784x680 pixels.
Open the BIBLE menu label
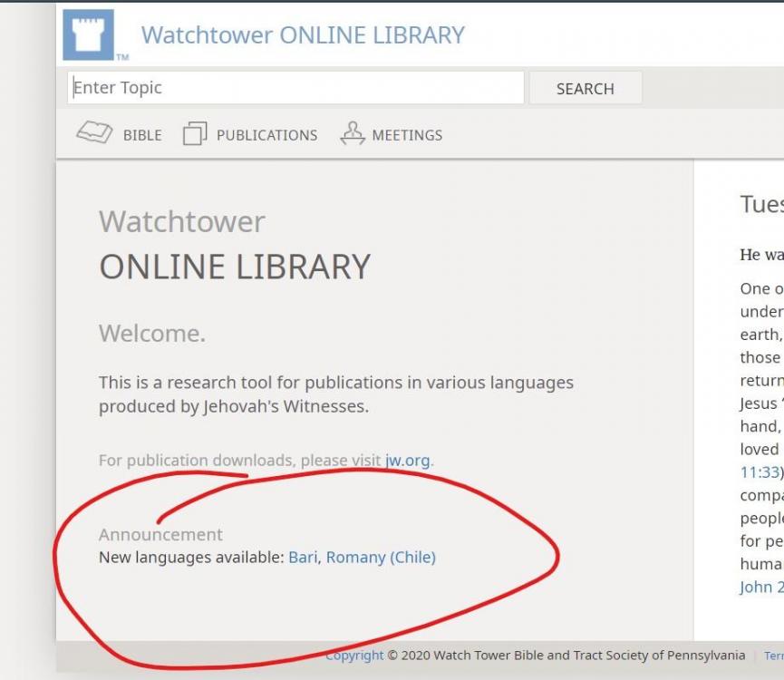[142, 135]
